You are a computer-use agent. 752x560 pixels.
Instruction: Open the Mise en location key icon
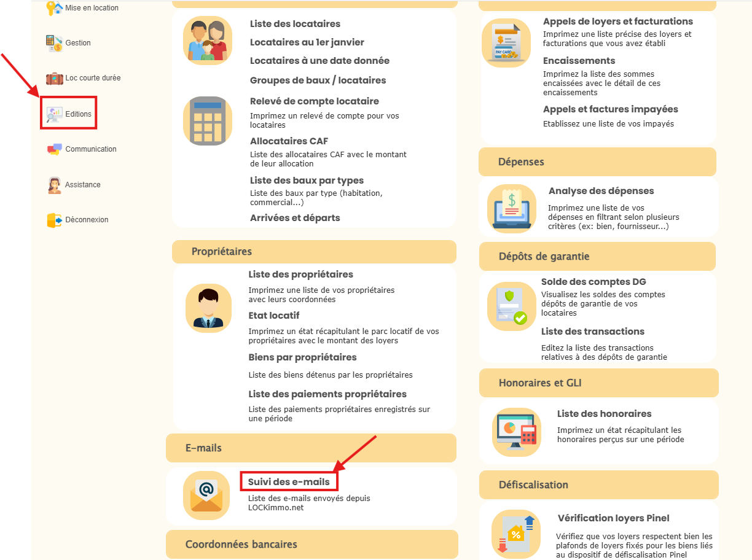tap(55, 8)
